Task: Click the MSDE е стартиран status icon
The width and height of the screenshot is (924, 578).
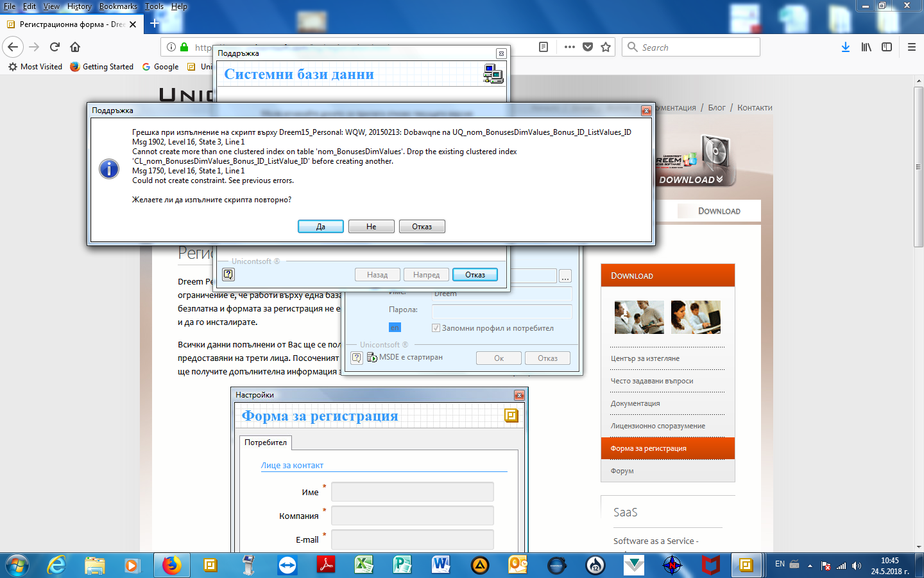Action: click(x=372, y=358)
